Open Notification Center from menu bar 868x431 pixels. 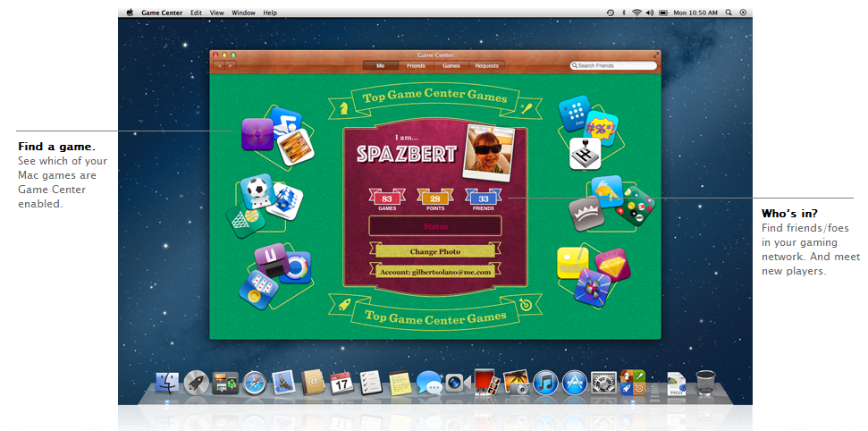pyautogui.click(x=743, y=13)
